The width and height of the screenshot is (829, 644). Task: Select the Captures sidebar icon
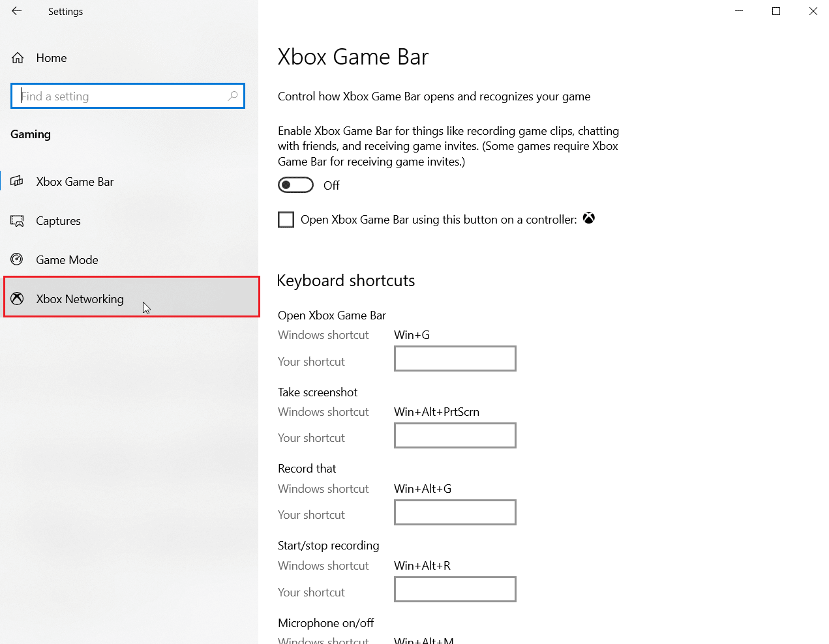point(17,221)
